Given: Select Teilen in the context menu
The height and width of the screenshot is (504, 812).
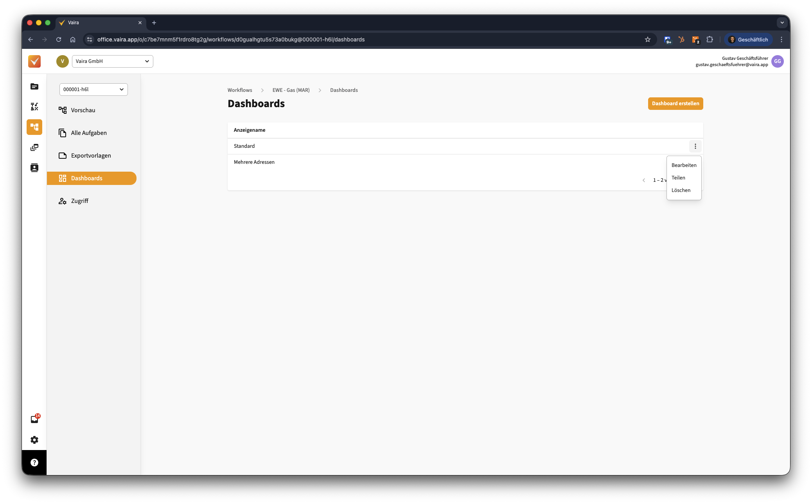Looking at the screenshot, I should point(678,178).
